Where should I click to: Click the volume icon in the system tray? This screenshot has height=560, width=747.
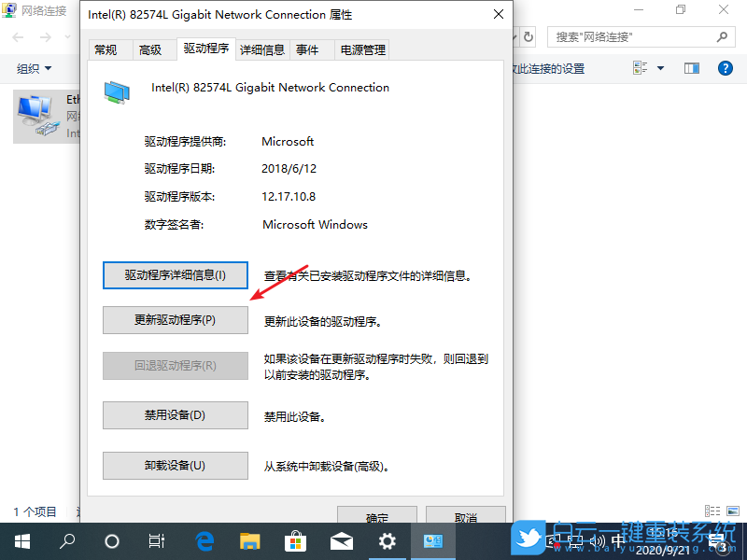click(x=599, y=539)
